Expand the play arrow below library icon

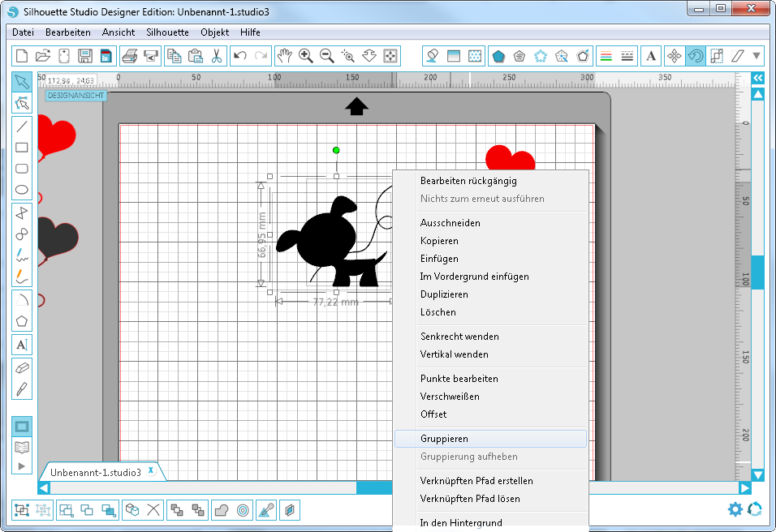(22, 466)
